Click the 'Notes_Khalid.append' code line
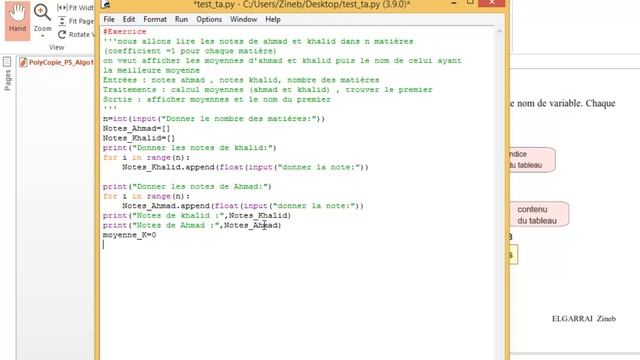Image resolution: width=640 pixels, height=360 pixels. 245,167
